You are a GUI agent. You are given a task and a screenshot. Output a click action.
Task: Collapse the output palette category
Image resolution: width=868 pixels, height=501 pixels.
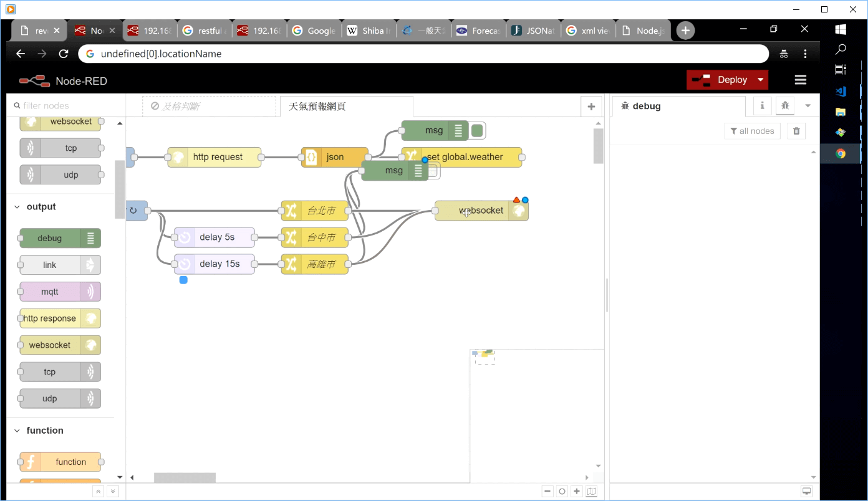(17, 207)
